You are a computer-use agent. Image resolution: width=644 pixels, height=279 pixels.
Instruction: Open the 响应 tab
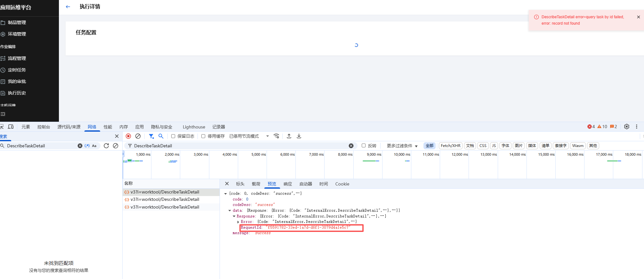pos(288,184)
